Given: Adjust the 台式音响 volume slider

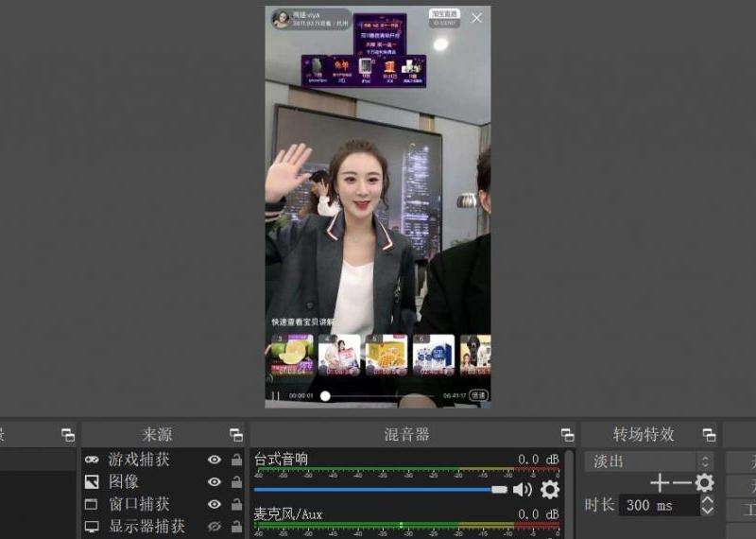Looking at the screenshot, I should click(381, 489).
